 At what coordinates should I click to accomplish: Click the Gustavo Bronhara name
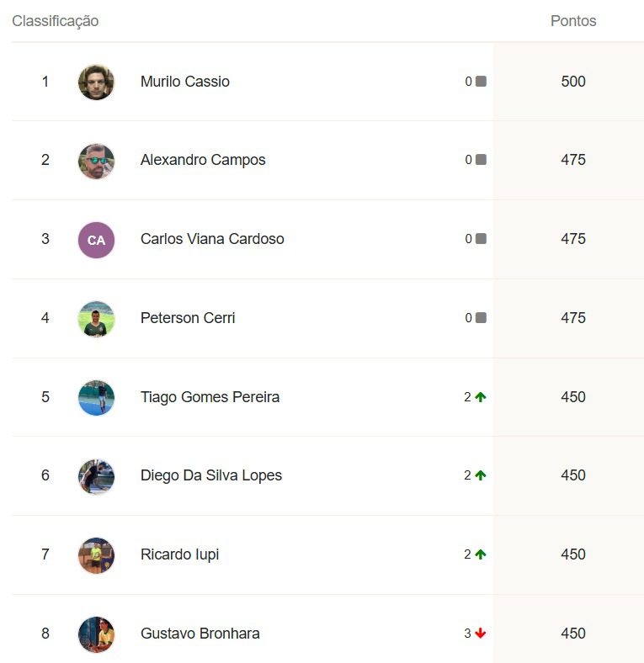tap(200, 634)
